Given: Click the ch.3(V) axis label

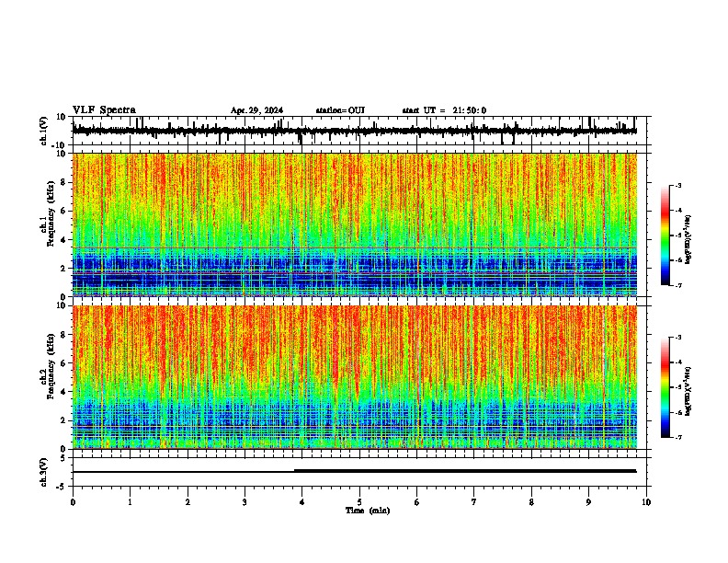Looking at the screenshot, I should click(44, 473).
